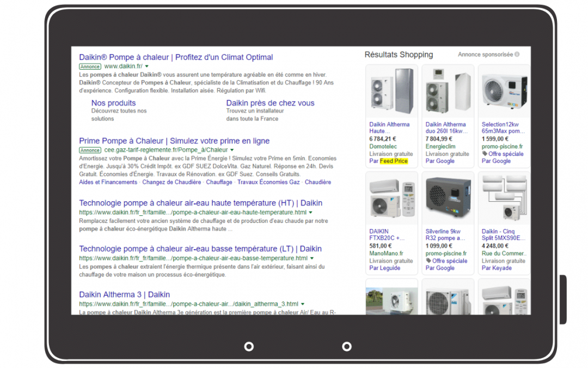The image size is (588, 368).
Task: Click the Daikin Cinq Split product image
Action: [x=504, y=198]
